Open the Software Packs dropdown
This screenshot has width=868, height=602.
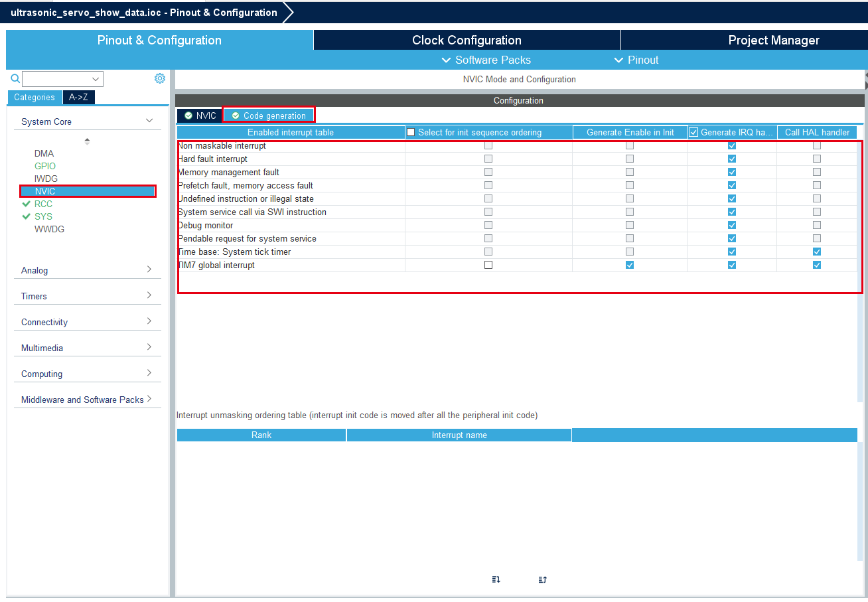pos(486,60)
